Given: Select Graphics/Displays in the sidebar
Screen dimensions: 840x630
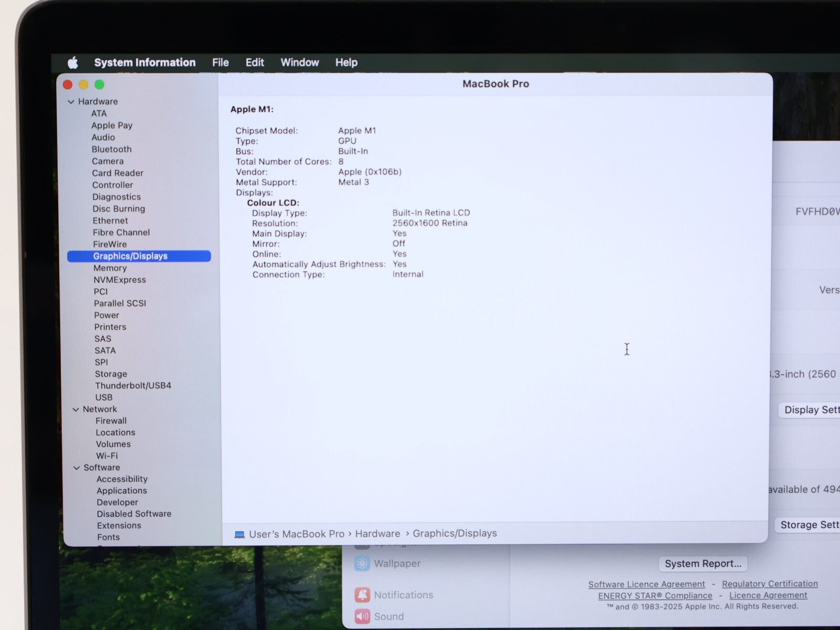Looking at the screenshot, I should (139, 256).
